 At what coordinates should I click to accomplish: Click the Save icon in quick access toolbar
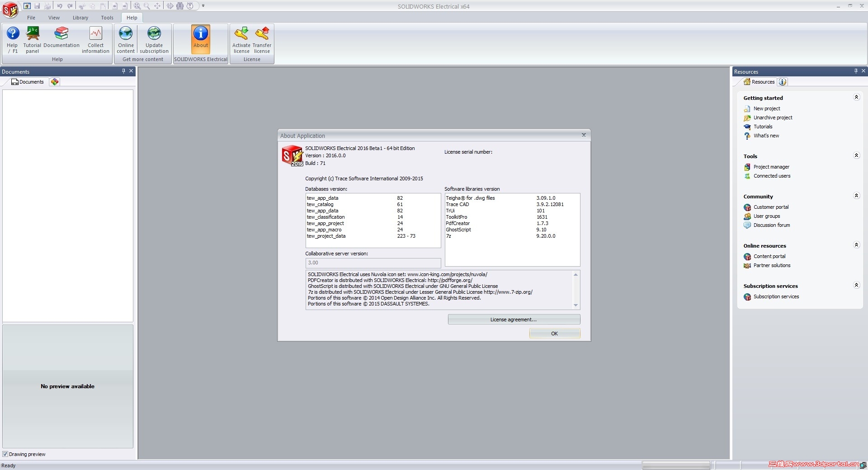[37, 6]
